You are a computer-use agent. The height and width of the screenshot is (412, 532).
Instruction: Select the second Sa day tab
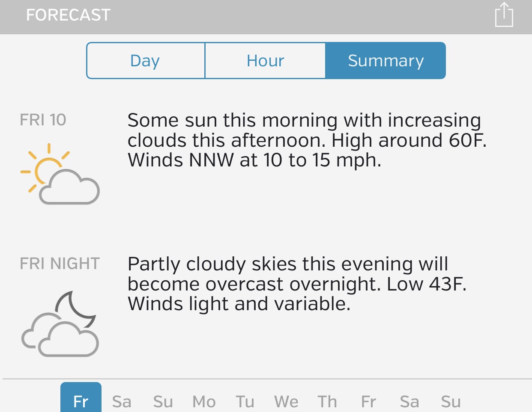409,402
